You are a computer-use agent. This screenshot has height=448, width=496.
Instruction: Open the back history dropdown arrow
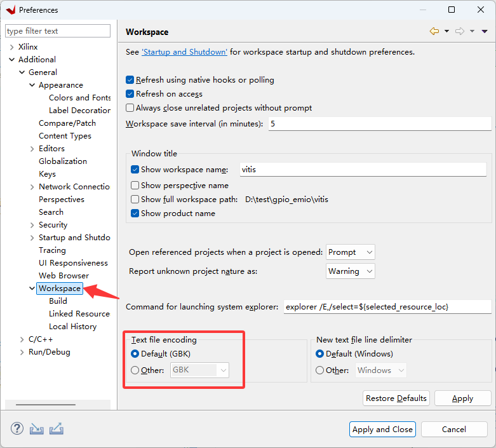point(446,31)
